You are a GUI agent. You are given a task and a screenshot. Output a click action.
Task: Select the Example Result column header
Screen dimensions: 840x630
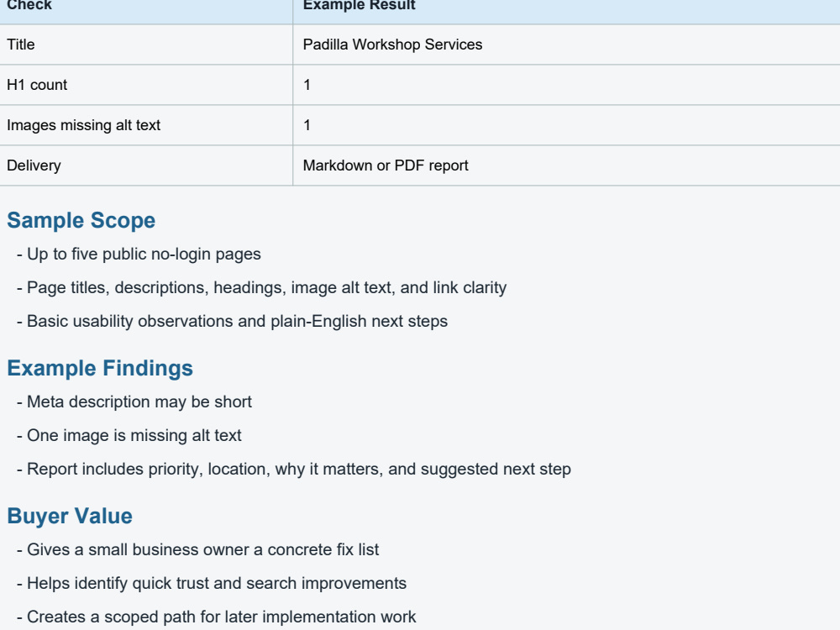tap(566, 8)
